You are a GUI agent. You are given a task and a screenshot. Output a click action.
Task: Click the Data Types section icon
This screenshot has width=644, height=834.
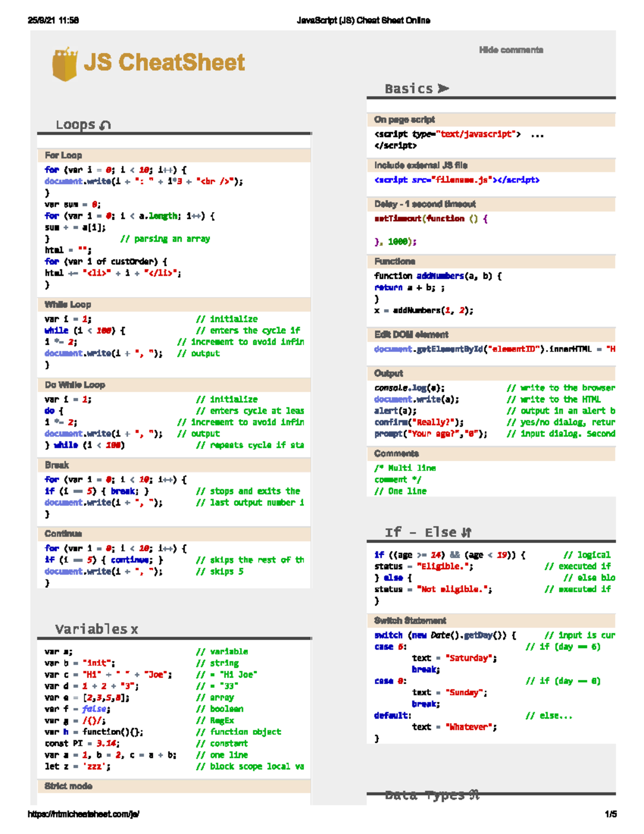(473, 794)
